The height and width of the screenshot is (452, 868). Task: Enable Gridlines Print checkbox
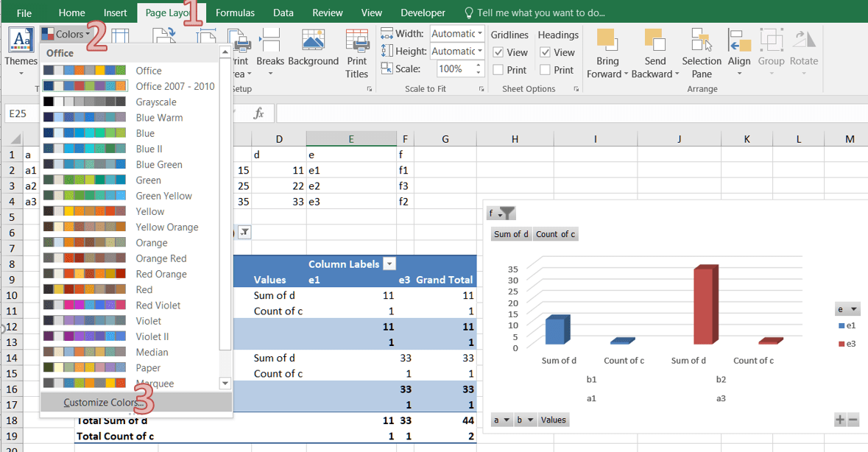pos(498,69)
